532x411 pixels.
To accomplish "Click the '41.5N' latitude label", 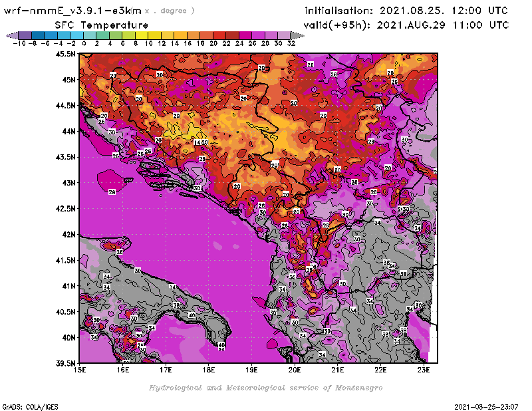I will point(65,260).
